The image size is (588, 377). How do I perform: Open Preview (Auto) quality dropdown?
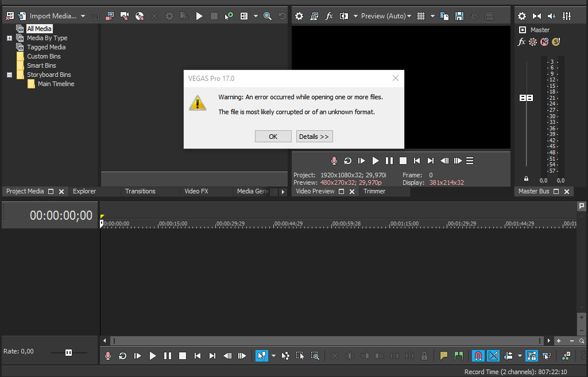(x=386, y=15)
